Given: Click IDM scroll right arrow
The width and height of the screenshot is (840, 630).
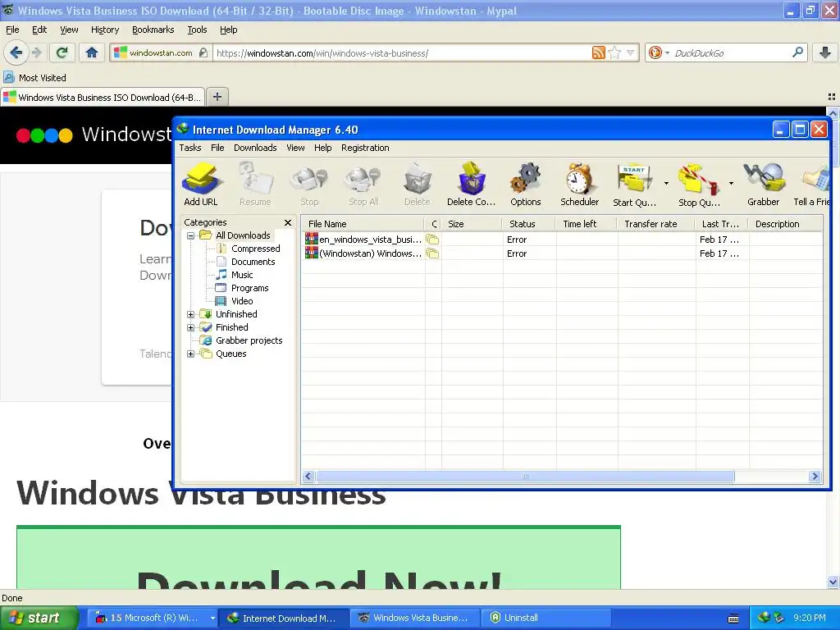Looking at the screenshot, I should [815, 477].
